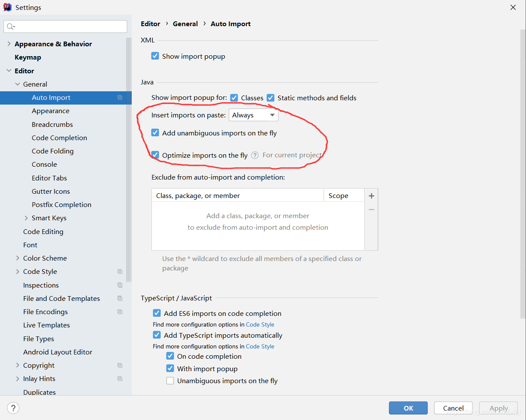526x420 pixels.
Task: Open Live Templates settings
Action: point(46,325)
